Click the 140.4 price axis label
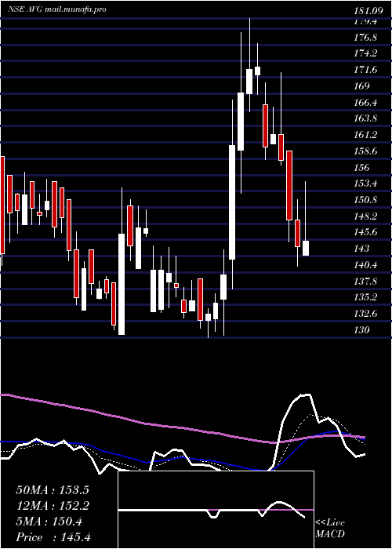Screen dimensions: 392x549 [365, 265]
